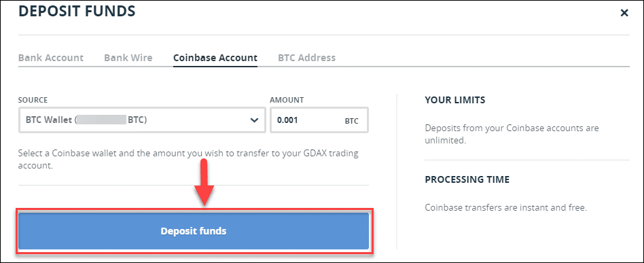This screenshot has width=644, height=263.
Task: Click the YOUR LIMITS heading
Action: click(x=455, y=100)
